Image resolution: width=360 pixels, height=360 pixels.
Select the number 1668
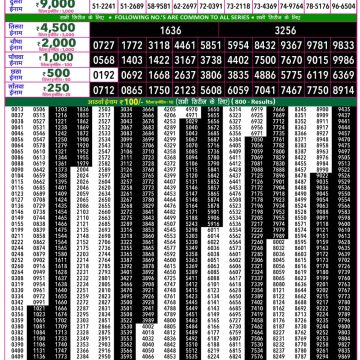click(159, 75)
